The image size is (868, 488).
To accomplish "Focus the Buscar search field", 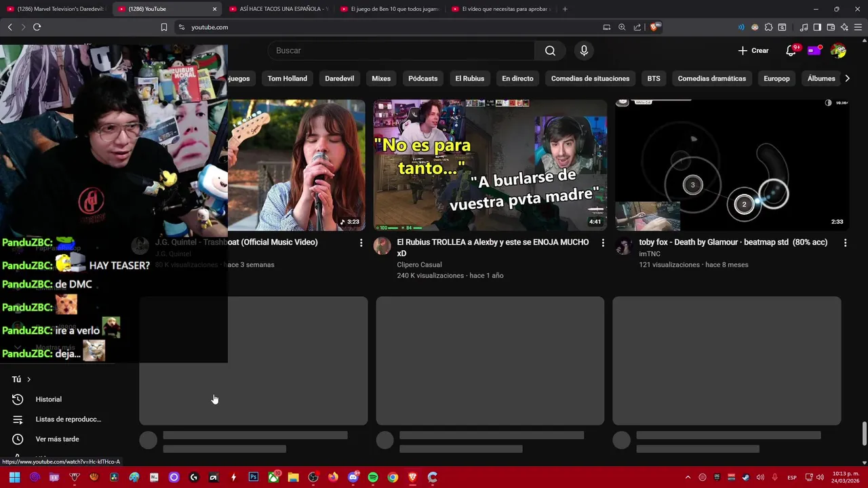I will coord(402,51).
